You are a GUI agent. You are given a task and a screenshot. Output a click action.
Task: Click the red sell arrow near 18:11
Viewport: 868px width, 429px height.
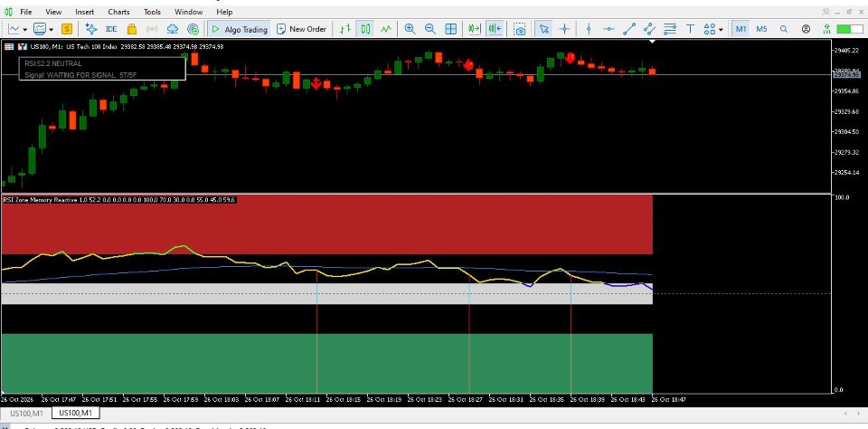pyautogui.click(x=316, y=83)
